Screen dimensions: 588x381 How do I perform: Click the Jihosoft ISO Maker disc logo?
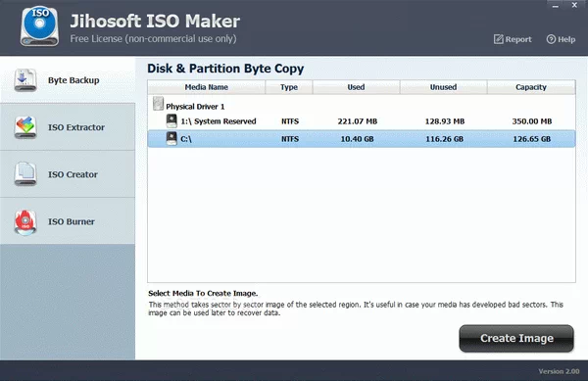pyautogui.click(x=39, y=25)
